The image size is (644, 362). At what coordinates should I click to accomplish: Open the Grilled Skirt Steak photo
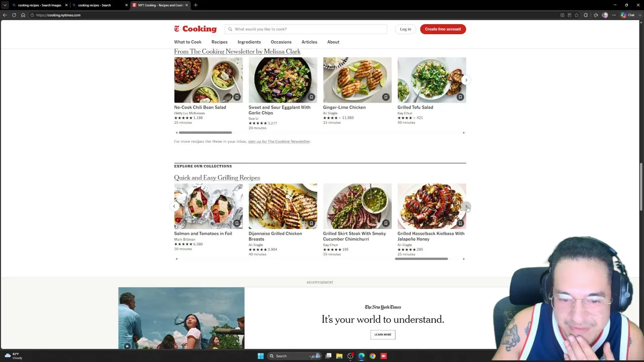pos(357,206)
